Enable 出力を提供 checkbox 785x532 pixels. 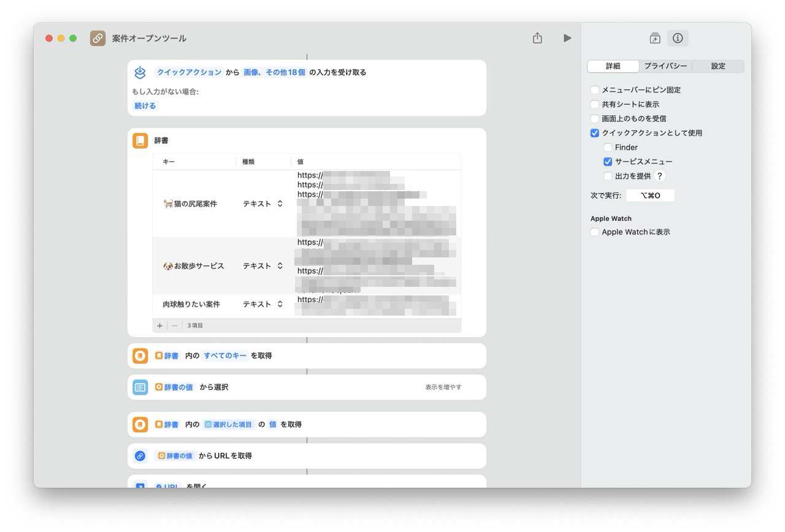tap(608, 177)
